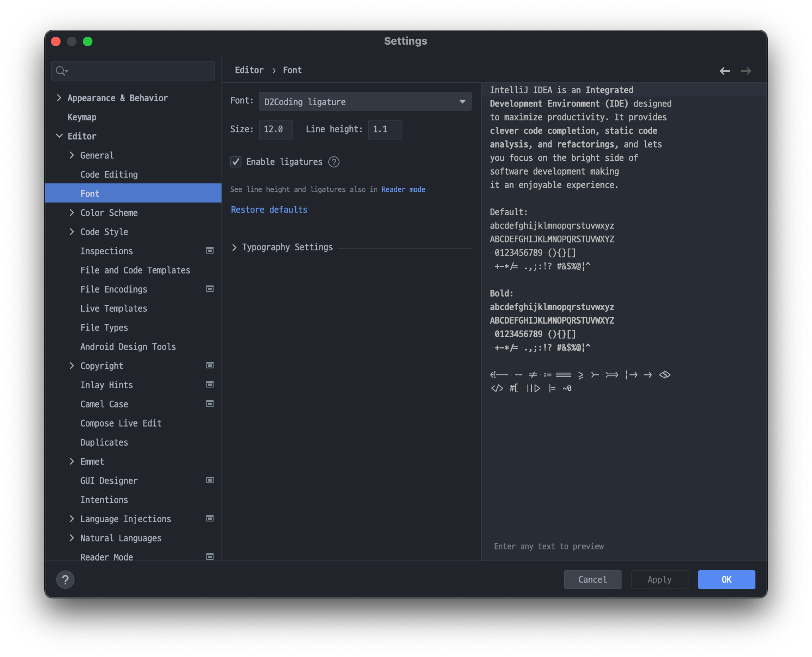This screenshot has height=657, width=812.
Task: Select Keymap in the settings sidebar
Action: pyautogui.click(x=82, y=117)
